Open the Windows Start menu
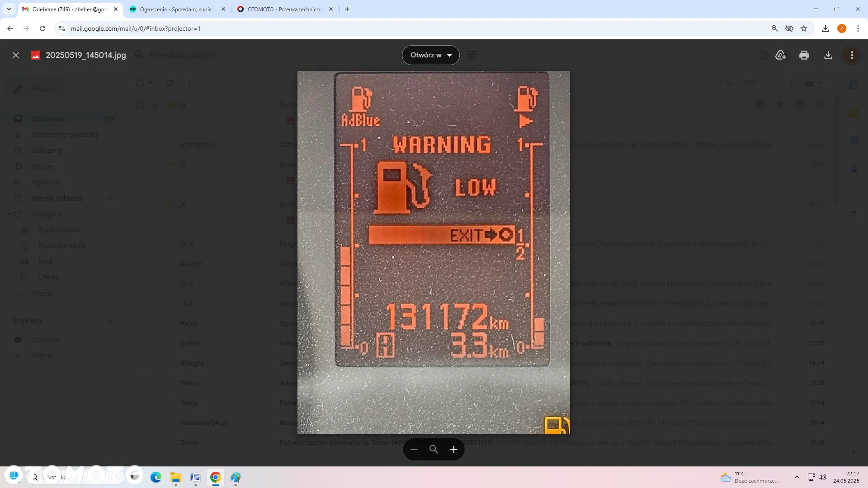 click(14, 475)
